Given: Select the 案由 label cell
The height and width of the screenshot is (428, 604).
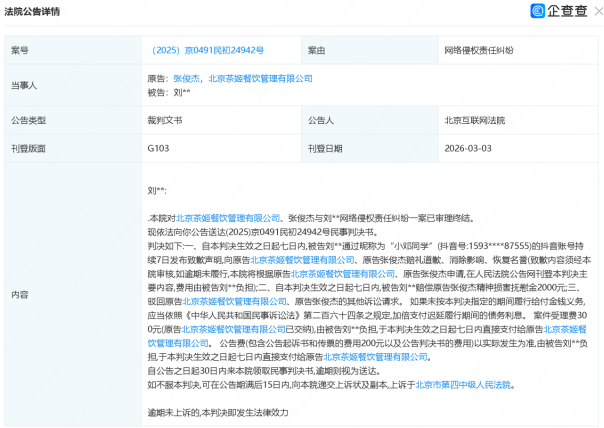Looking at the screenshot, I should coord(370,50).
